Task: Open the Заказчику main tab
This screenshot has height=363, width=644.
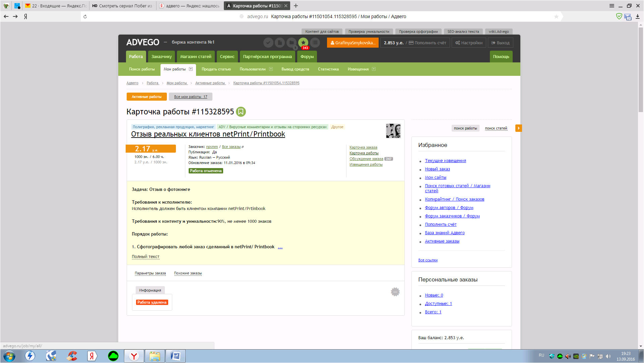Action: click(x=162, y=57)
